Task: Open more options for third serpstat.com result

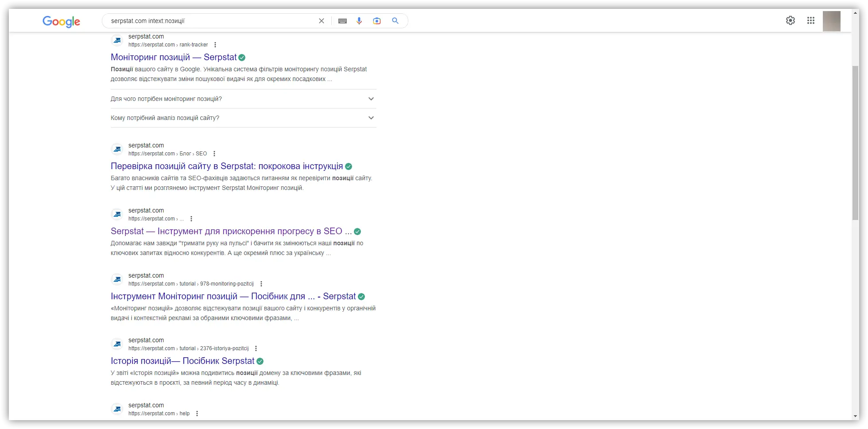Action: click(191, 219)
